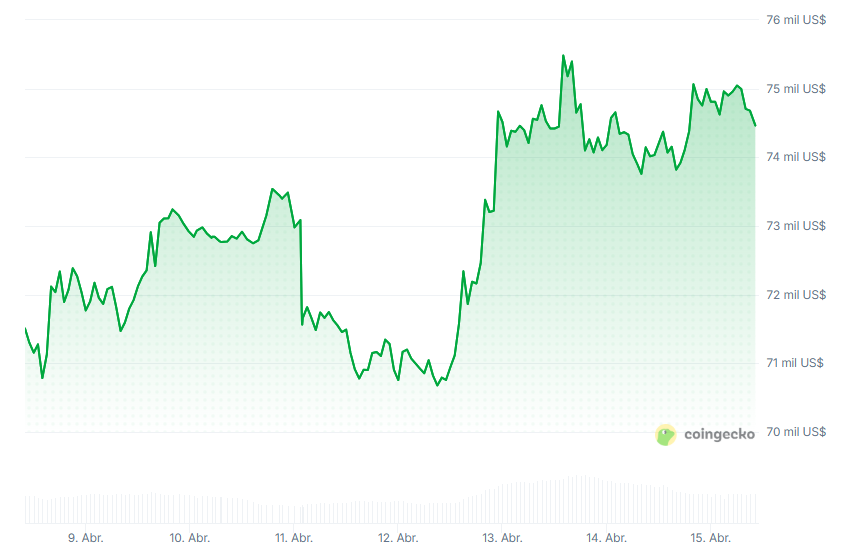
Task: Select the 75 mil US$ price label
Action: click(x=796, y=89)
